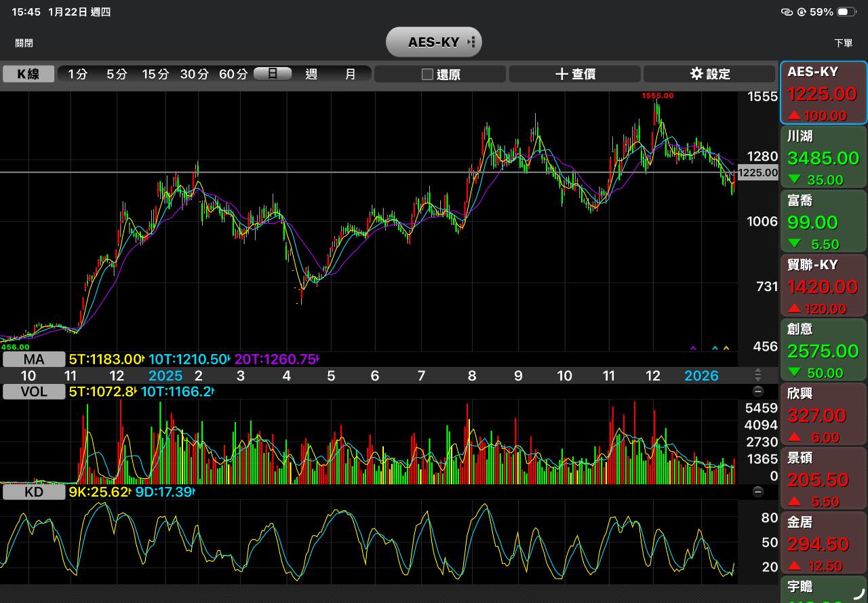Tap the yellow arrow marker under the chart
Screen dimensions: 868x603
[x=726, y=348]
